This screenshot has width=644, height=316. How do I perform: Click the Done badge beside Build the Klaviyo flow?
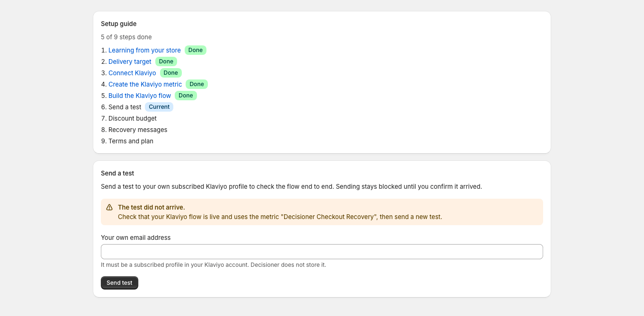click(x=186, y=96)
